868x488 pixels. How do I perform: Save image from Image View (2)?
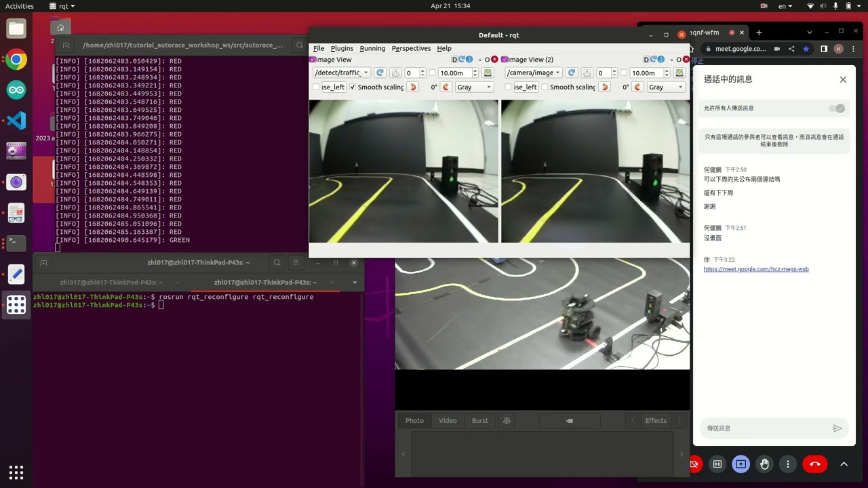679,73
